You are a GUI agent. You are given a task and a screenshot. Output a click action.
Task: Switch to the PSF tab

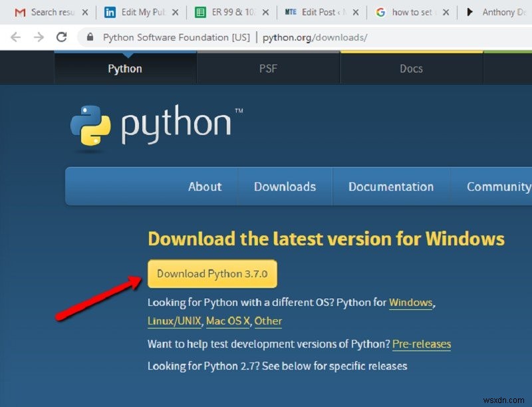click(268, 68)
